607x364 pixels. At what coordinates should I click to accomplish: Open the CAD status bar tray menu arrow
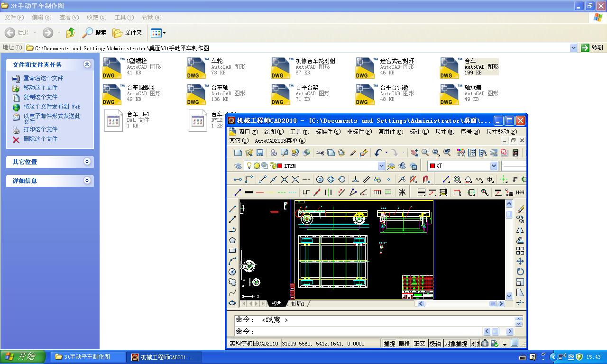click(x=505, y=344)
